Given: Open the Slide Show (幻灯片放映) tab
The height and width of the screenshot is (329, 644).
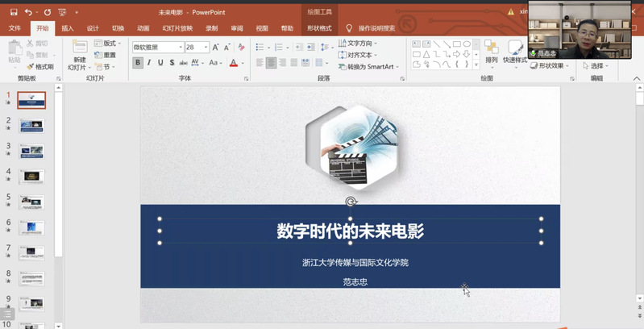Looking at the screenshot, I should (177, 27).
